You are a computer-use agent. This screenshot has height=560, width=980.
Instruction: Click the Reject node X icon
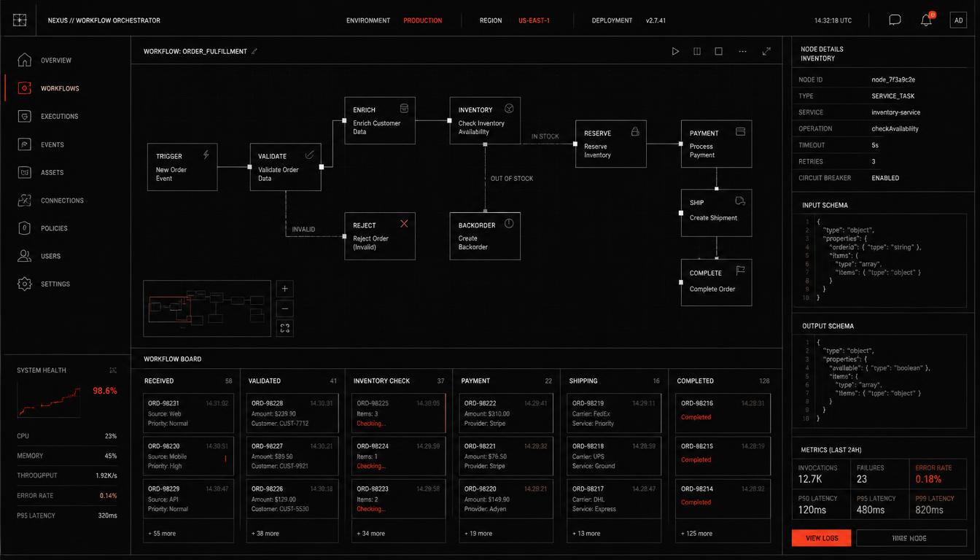pyautogui.click(x=404, y=223)
